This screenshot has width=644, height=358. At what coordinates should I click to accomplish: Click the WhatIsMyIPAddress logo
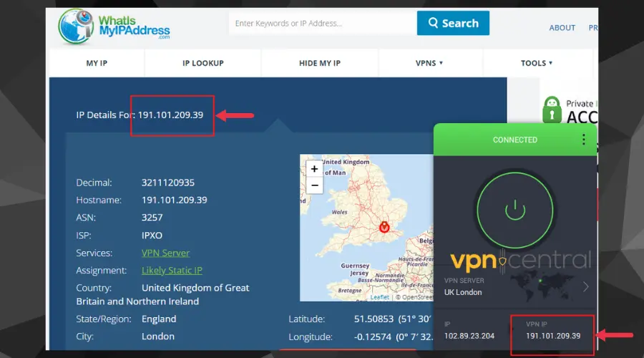click(x=114, y=26)
